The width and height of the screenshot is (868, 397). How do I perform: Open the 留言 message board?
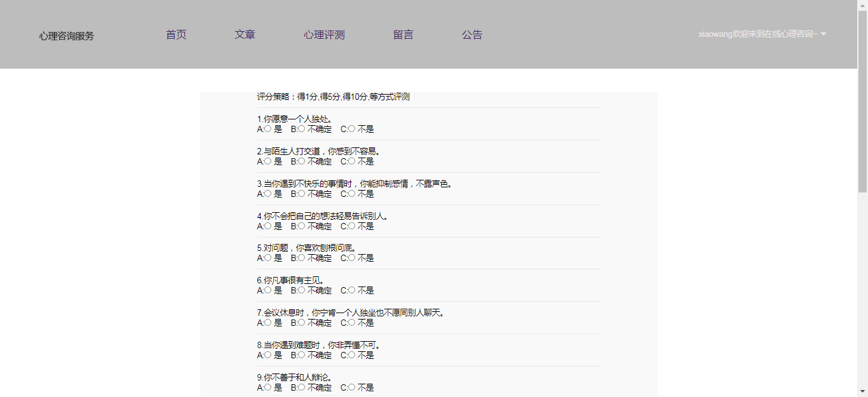pos(403,35)
